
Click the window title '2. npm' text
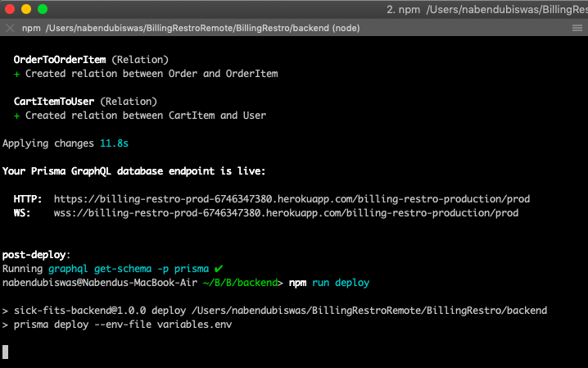click(x=404, y=9)
